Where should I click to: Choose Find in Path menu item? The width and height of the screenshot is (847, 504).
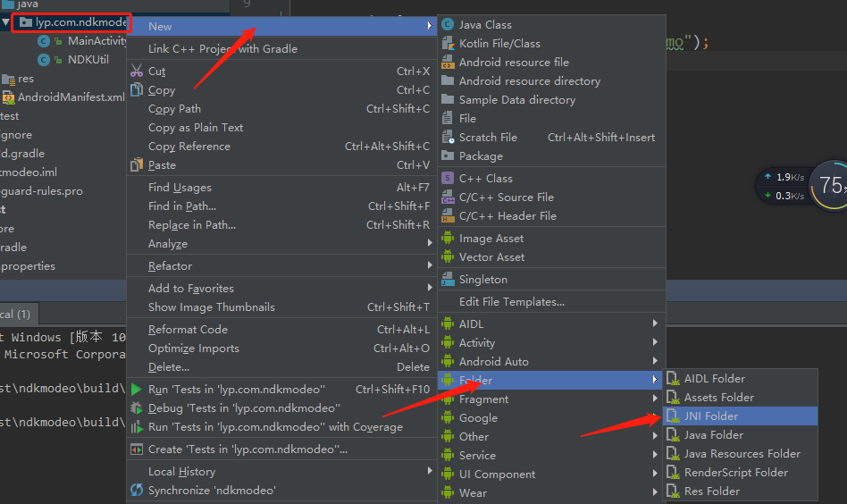(x=281, y=206)
